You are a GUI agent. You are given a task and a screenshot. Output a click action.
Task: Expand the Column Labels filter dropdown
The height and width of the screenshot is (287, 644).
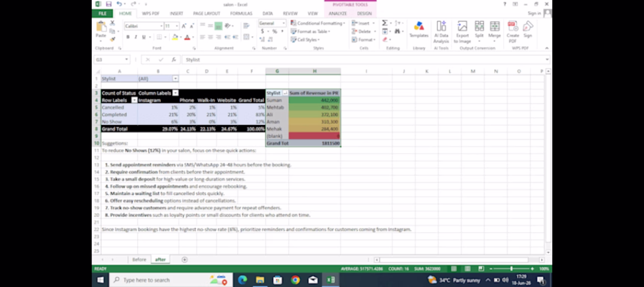coord(176,93)
